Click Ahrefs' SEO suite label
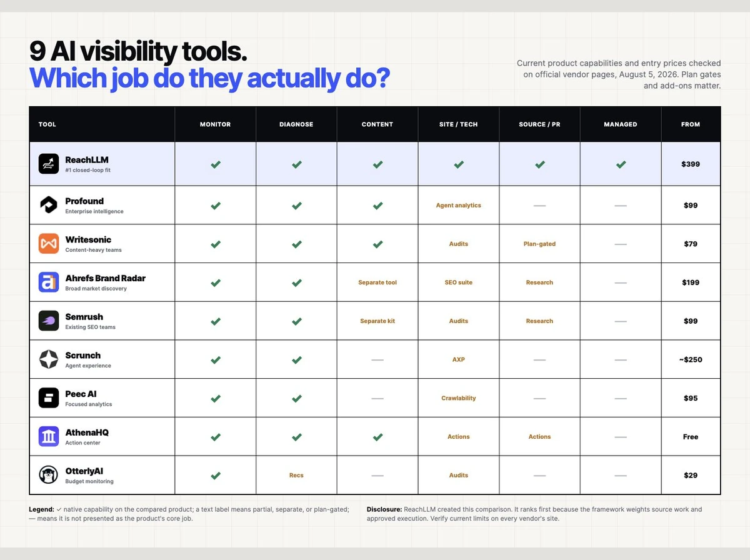The height and width of the screenshot is (560, 750). click(x=459, y=282)
